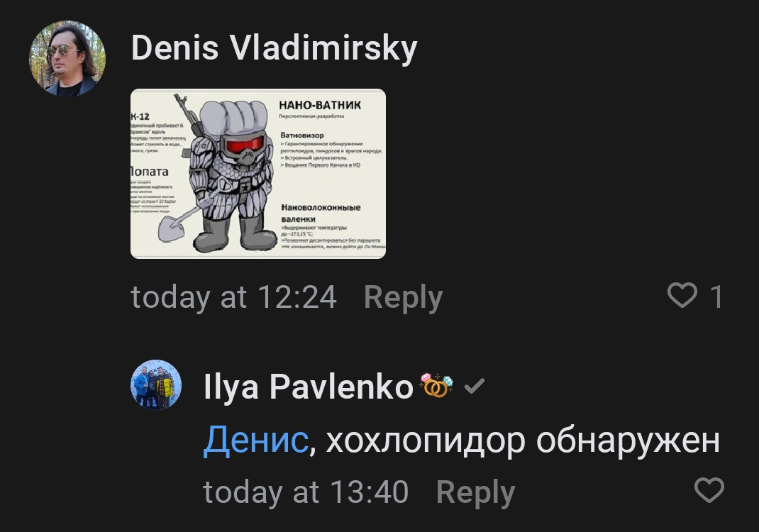Click the Ватновизор heading inside the picture
Image resolution: width=759 pixels, height=532 pixels.
point(302,135)
